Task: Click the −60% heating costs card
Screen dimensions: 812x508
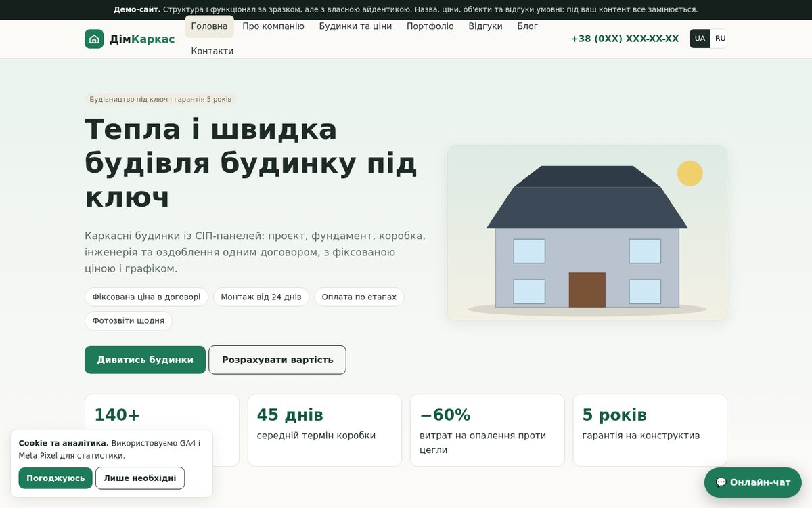Action: 487,430
